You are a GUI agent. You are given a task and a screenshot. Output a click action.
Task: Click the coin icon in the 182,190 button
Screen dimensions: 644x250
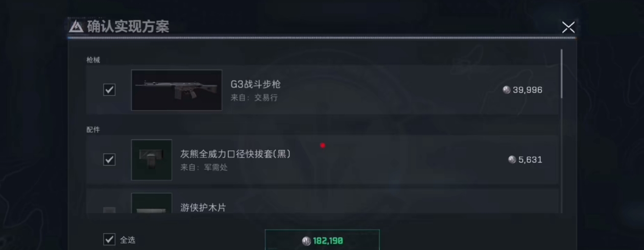click(306, 241)
